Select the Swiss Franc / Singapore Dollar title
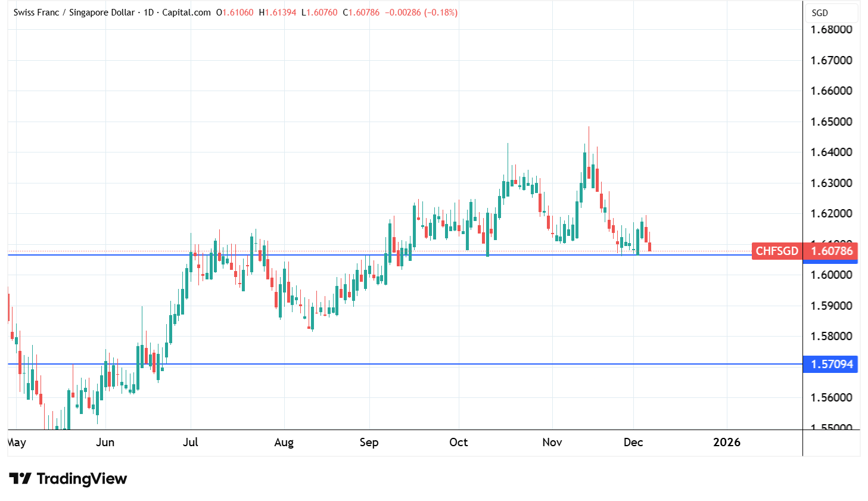 coord(74,13)
